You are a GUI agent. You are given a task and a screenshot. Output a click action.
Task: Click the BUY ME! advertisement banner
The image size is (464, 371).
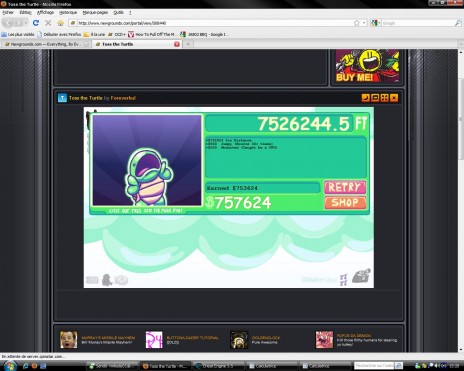[x=367, y=66]
